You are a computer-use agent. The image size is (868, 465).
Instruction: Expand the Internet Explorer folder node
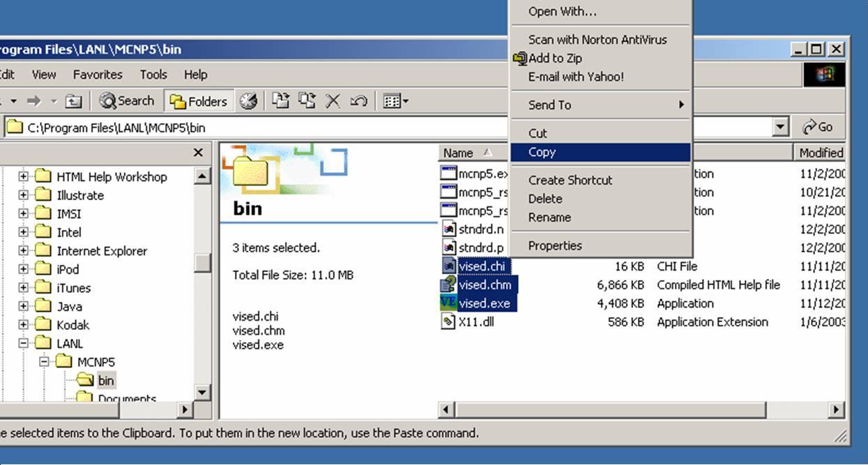24,250
